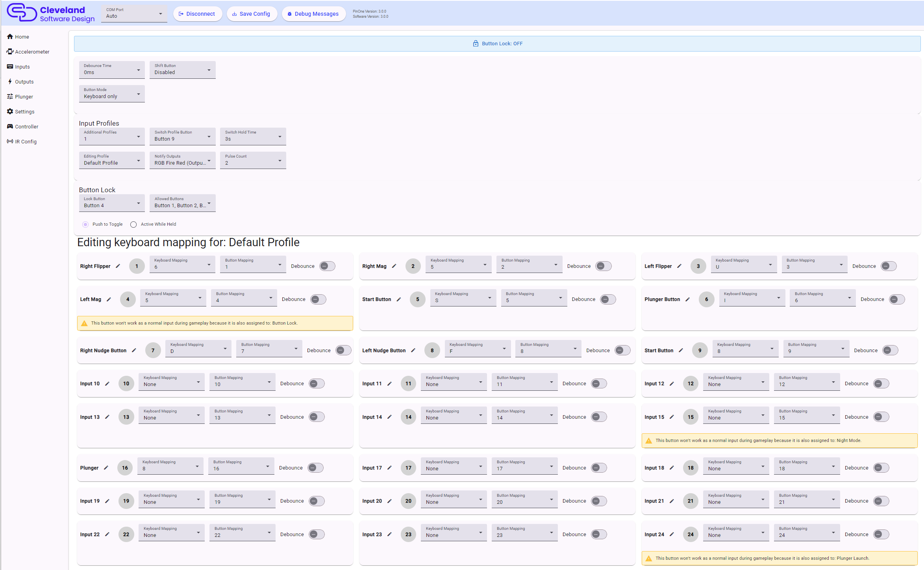Viewport: 924px width, 570px height.
Task: Click the warning triangle on the Night Mode notice
Action: pyautogui.click(x=649, y=441)
